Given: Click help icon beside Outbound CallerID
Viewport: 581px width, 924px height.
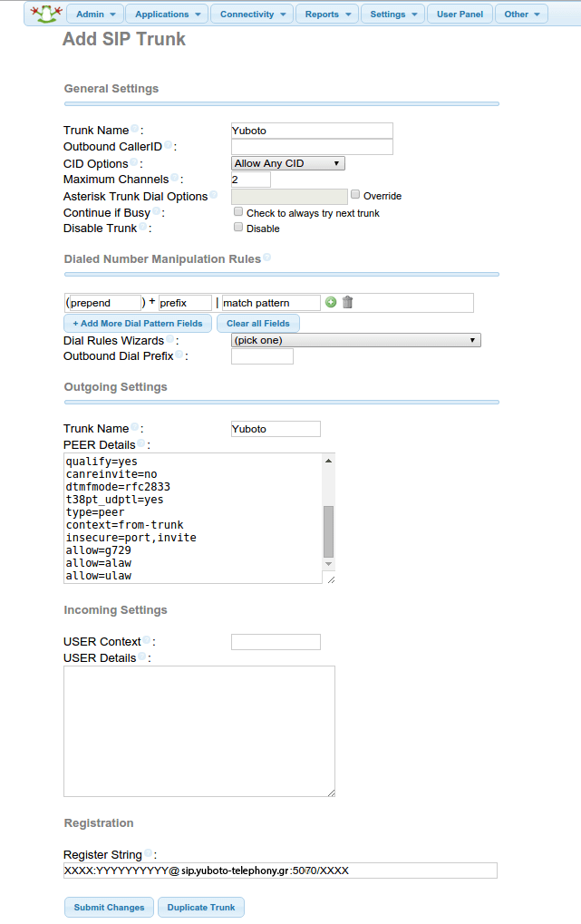Looking at the screenshot, I should (168, 145).
